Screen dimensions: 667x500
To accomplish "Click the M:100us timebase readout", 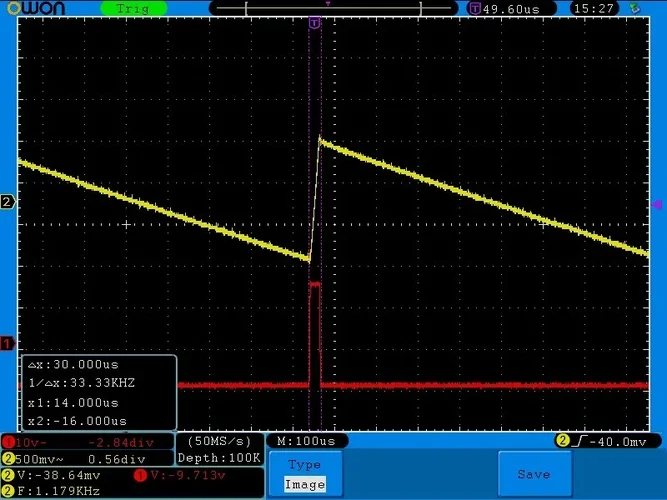I will click(x=306, y=441).
